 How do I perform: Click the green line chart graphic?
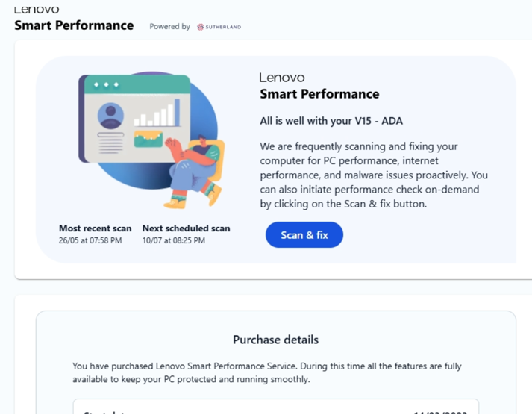click(148, 139)
